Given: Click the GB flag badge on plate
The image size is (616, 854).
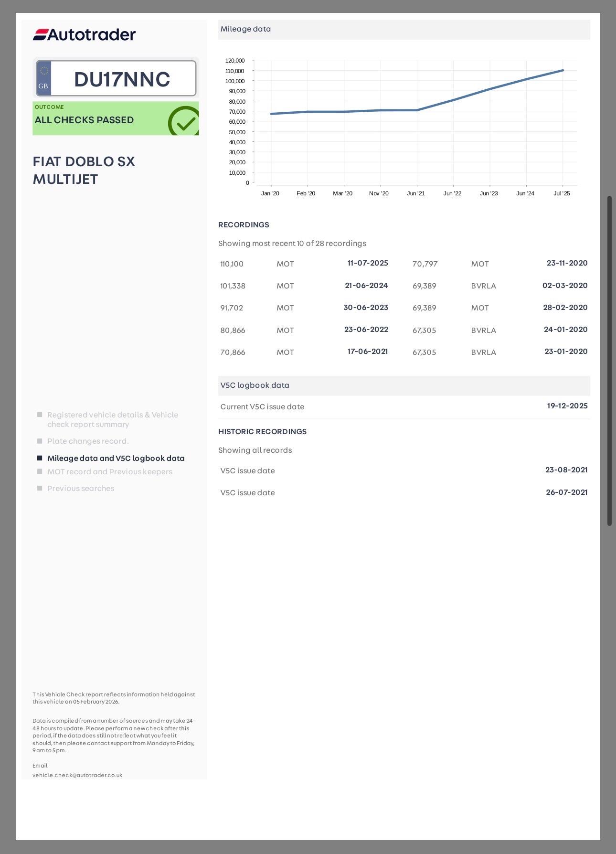Looking at the screenshot, I should click(x=43, y=78).
